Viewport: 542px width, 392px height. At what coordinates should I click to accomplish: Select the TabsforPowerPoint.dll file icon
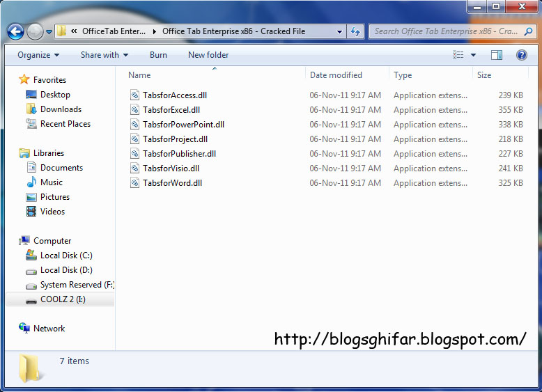135,125
